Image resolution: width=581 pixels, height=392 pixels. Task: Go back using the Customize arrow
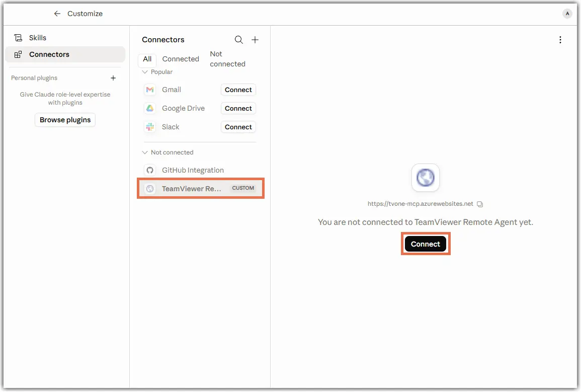click(57, 14)
